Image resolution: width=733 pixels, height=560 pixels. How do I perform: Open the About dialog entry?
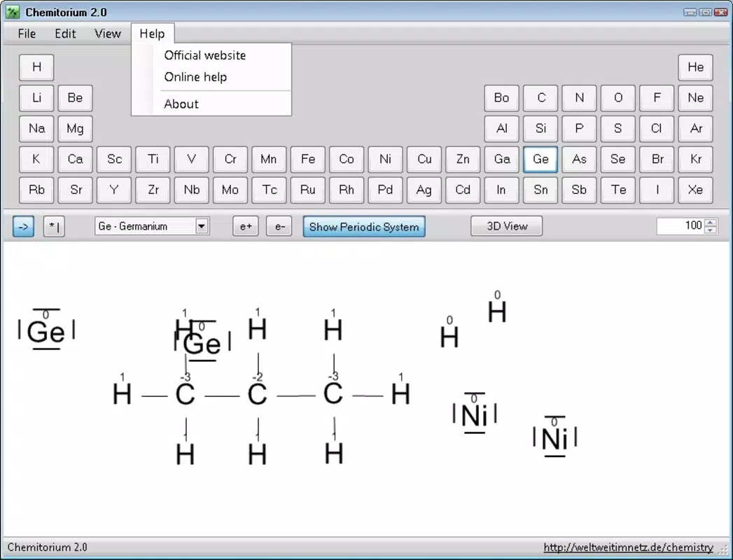[x=181, y=104]
